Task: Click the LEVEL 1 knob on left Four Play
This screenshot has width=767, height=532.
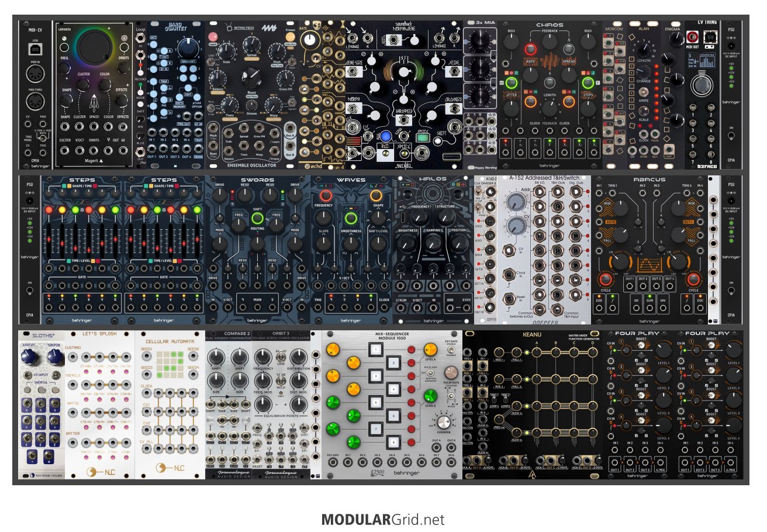Action: click(663, 350)
